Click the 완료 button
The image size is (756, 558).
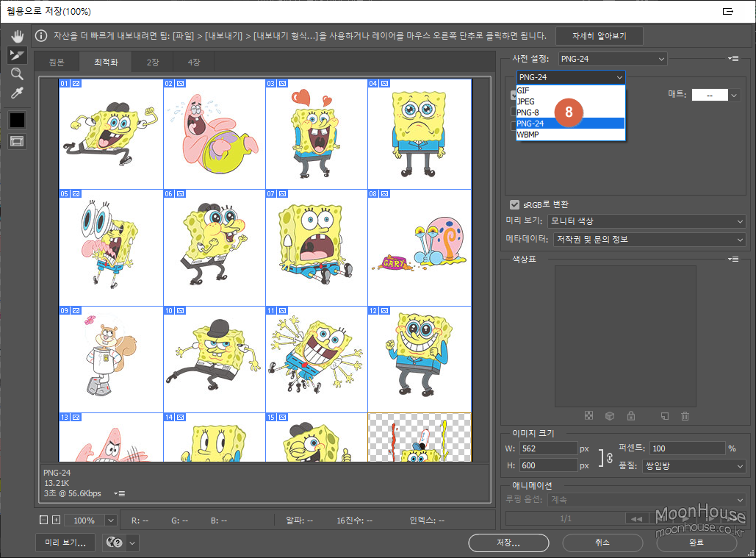pyautogui.click(x=696, y=543)
